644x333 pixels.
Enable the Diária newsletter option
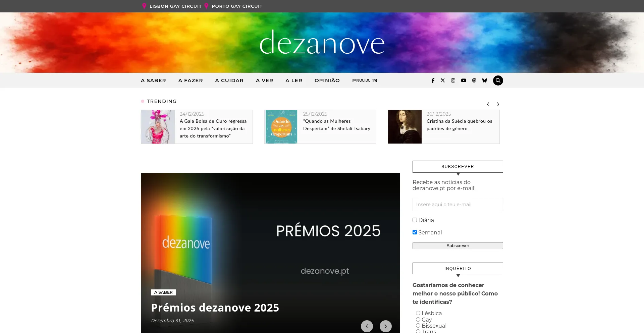415,220
